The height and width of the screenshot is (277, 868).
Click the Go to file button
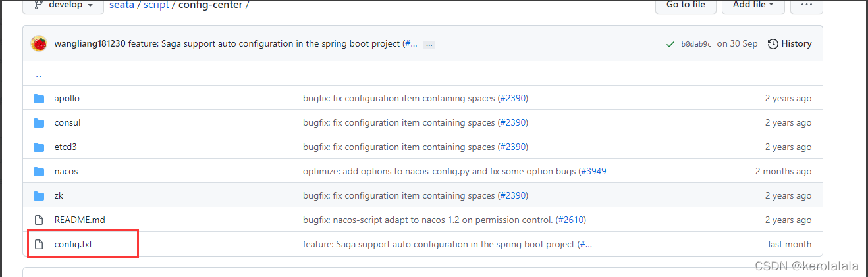[x=685, y=5]
